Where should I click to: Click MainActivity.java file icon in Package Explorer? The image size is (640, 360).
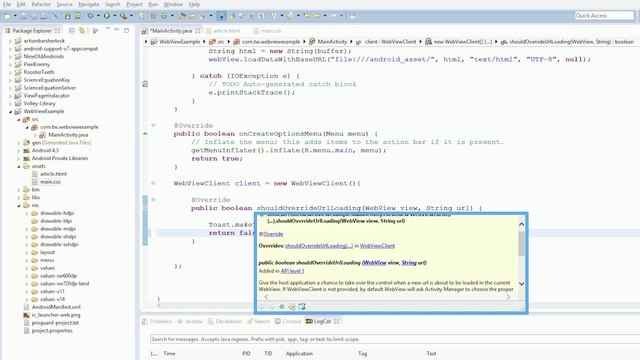click(42, 135)
